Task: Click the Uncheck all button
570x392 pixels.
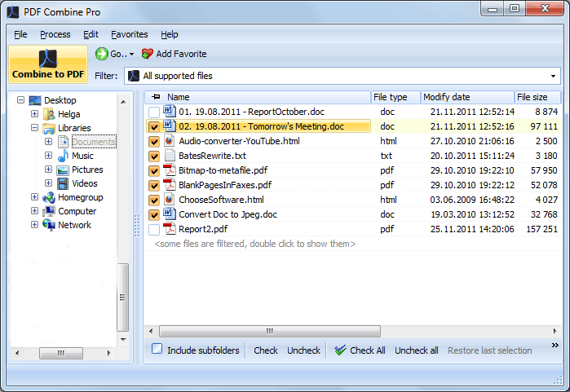Action: click(x=416, y=350)
